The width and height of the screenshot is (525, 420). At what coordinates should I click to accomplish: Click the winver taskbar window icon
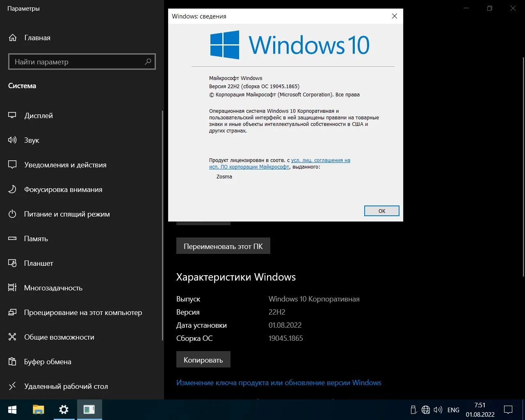click(x=89, y=410)
